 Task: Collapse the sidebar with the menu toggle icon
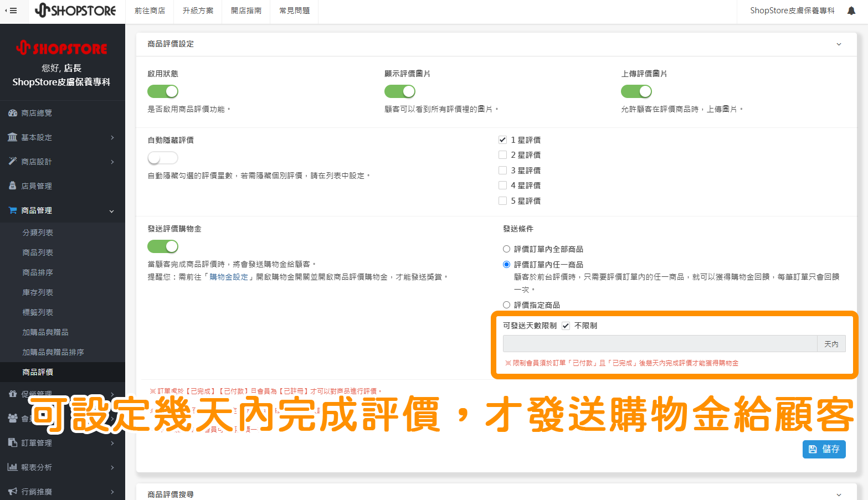[11, 11]
